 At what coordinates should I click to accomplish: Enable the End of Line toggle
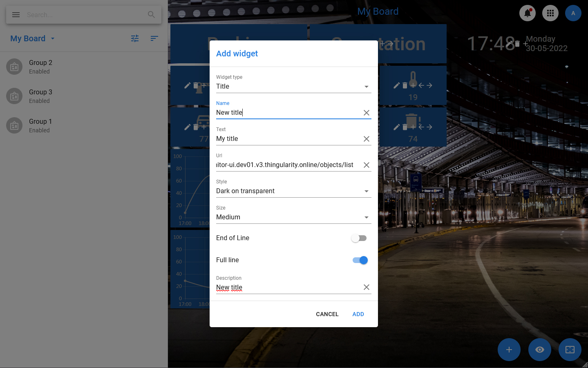click(359, 238)
